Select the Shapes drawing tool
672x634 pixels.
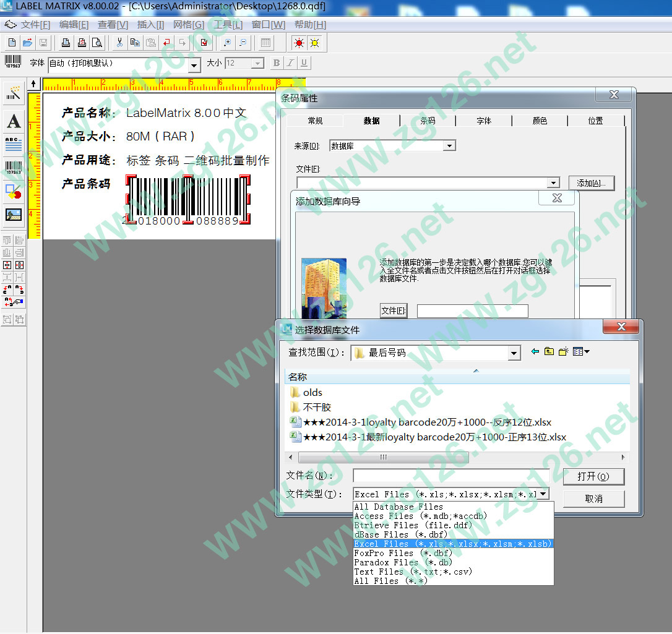click(13, 191)
